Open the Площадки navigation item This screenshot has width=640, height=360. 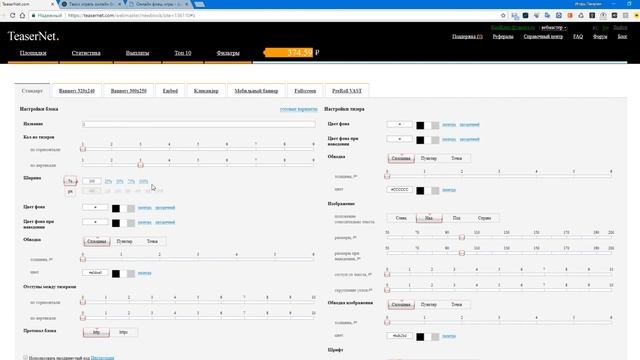tap(33, 53)
